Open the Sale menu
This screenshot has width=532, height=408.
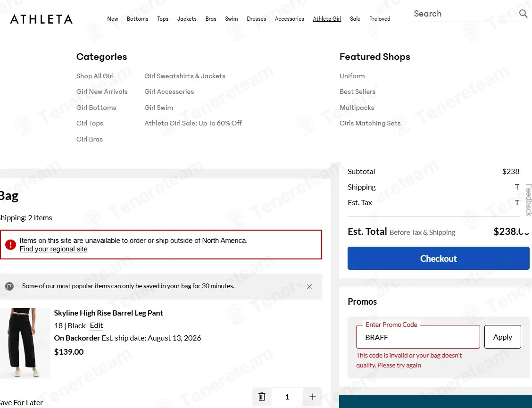point(355,19)
